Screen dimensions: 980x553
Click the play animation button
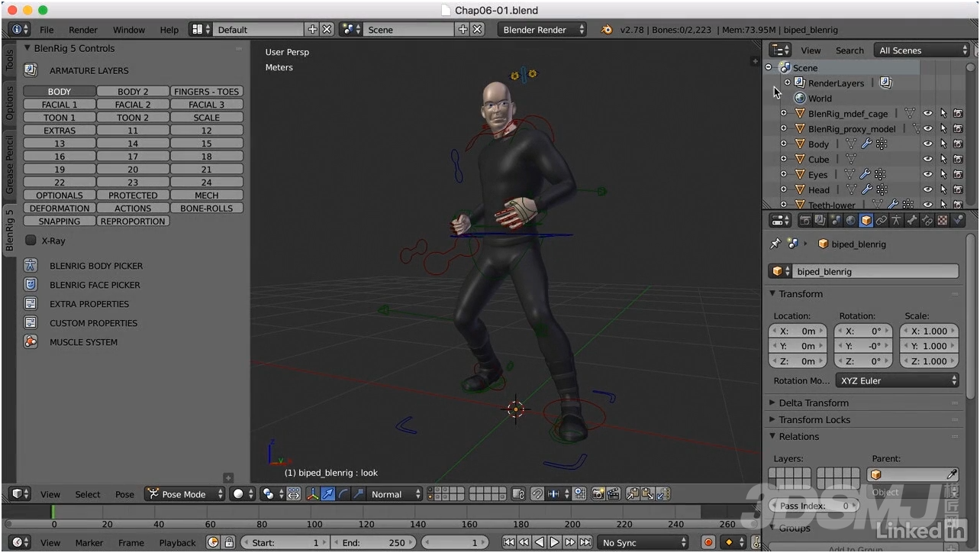click(x=555, y=542)
